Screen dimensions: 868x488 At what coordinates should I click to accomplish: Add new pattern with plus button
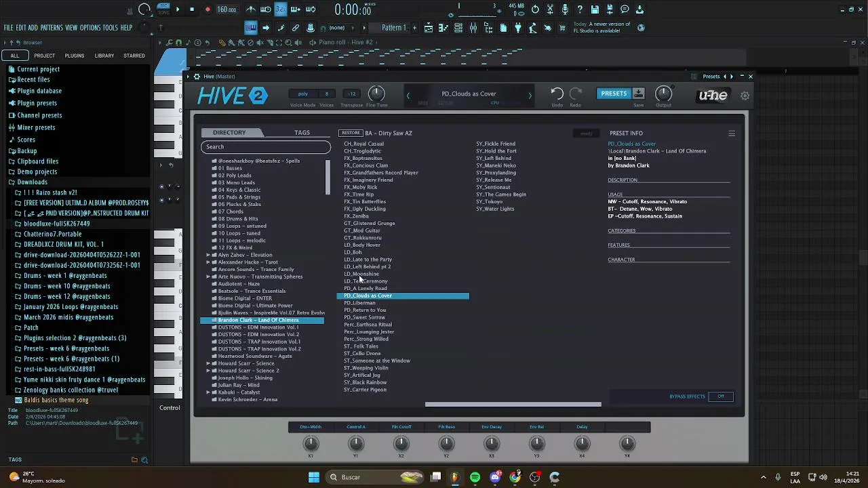[x=414, y=28]
